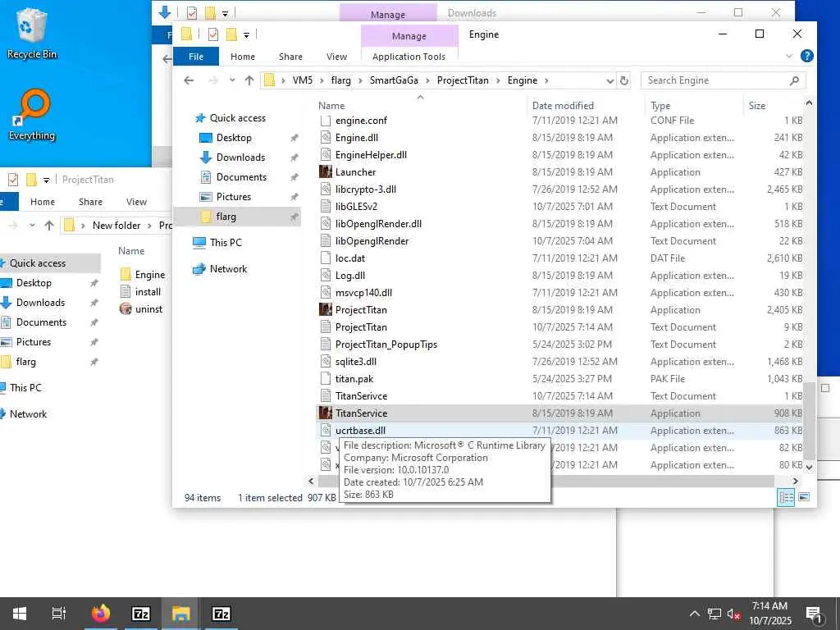The width and height of the screenshot is (840, 630).
Task: Expand the address bar history dropdown
Action: click(x=609, y=81)
